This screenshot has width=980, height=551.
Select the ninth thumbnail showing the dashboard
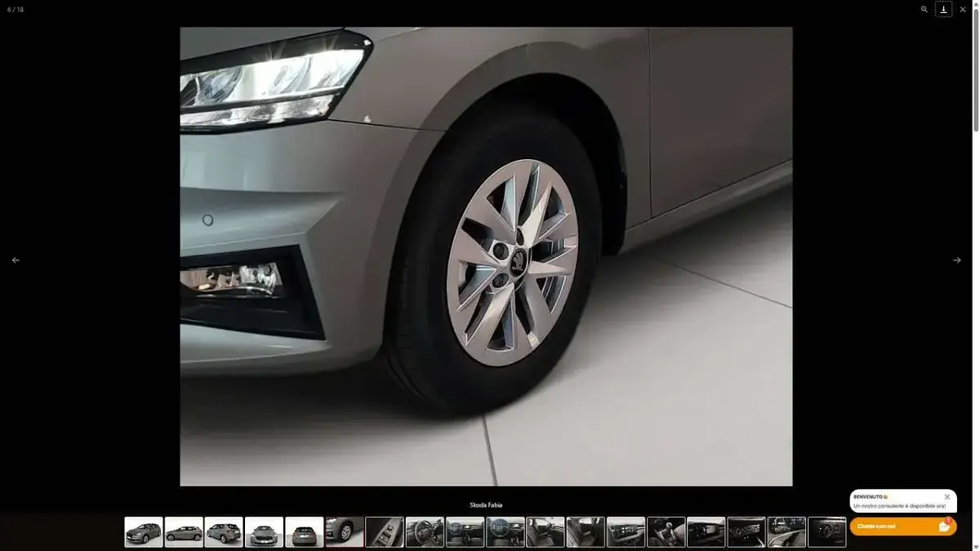point(465,532)
